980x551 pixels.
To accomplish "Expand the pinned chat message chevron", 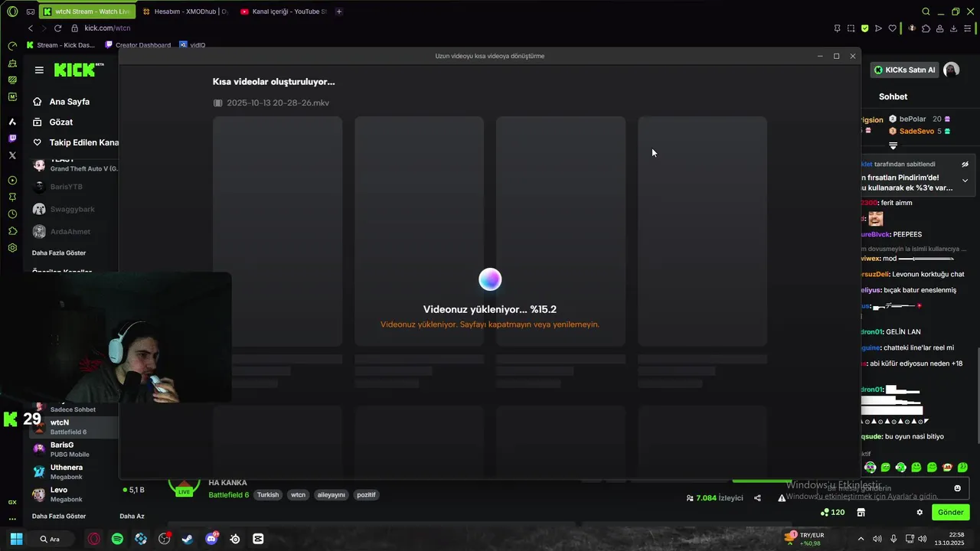I will tap(965, 181).
